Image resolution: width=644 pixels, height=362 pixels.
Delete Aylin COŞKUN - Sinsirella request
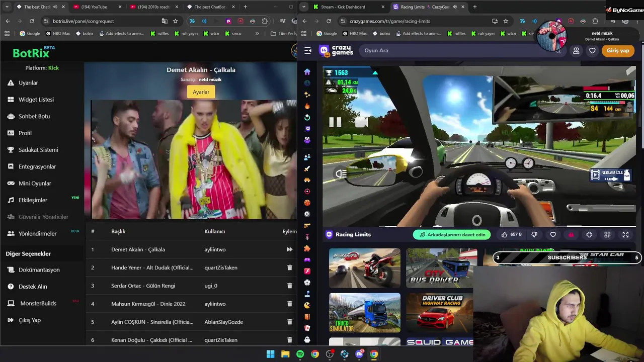[x=289, y=322]
